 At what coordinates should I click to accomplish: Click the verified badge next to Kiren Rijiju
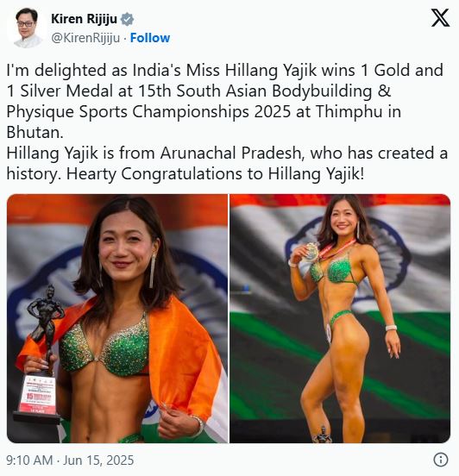click(128, 19)
